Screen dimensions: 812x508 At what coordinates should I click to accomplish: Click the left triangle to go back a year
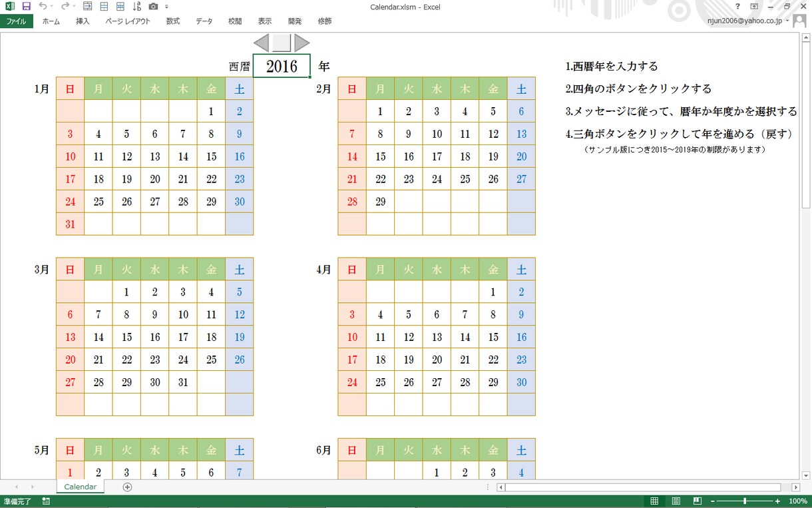(262, 43)
